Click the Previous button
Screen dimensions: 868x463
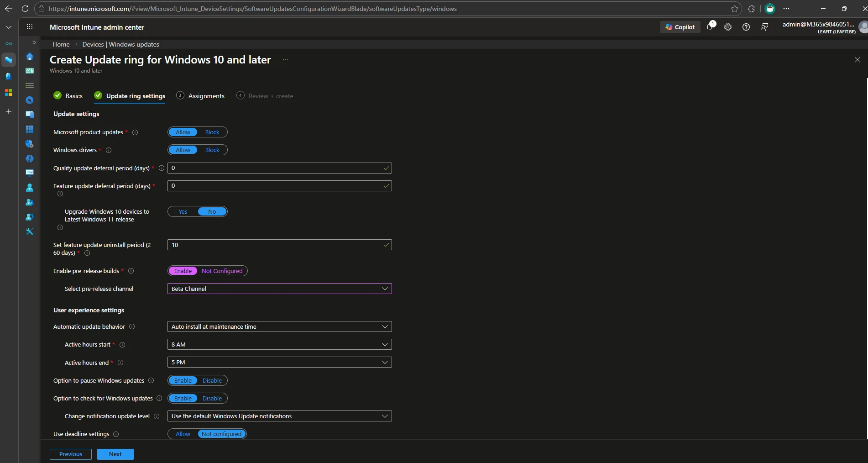point(71,454)
